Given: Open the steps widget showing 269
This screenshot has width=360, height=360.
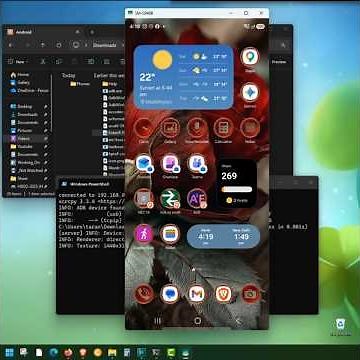Looking at the screenshot, I should [x=237, y=183].
